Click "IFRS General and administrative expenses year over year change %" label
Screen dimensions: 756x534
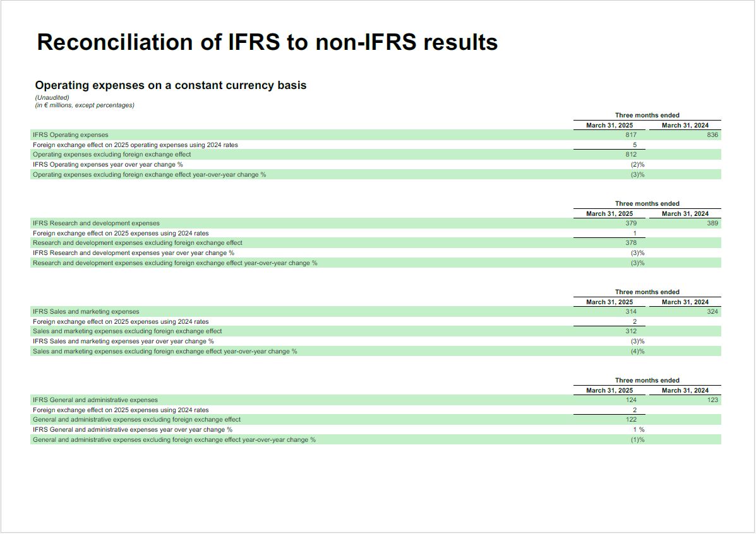(132, 430)
